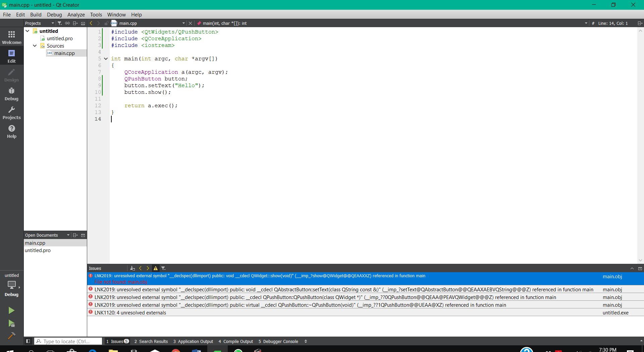Maximize the Issues output pane
The image size is (644, 352).
click(632, 268)
